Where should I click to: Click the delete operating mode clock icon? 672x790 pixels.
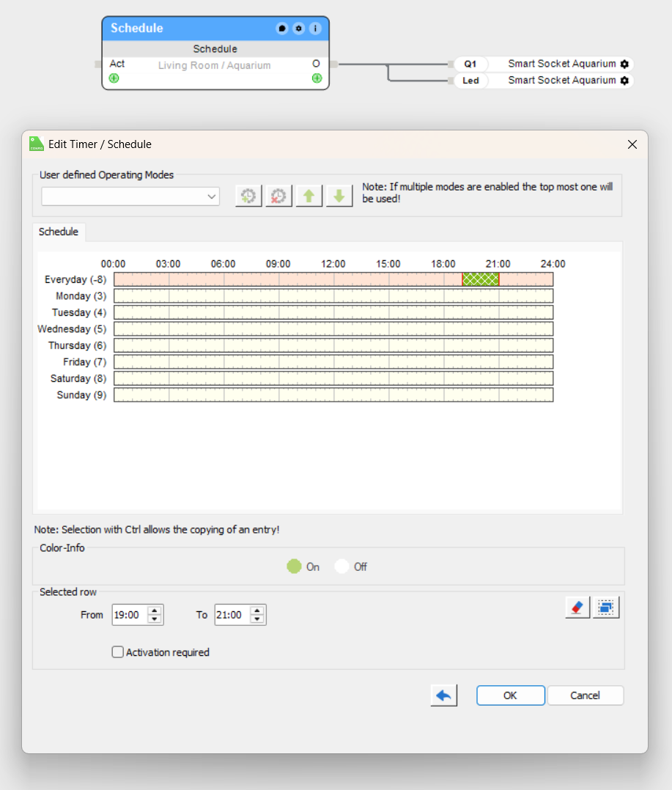[x=278, y=196]
